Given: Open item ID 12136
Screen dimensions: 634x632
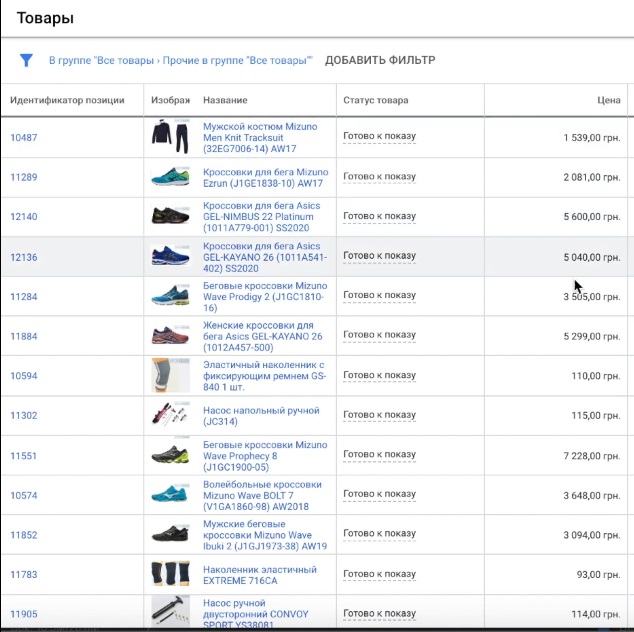Looking at the screenshot, I should pyautogui.click(x=23, y=257).
